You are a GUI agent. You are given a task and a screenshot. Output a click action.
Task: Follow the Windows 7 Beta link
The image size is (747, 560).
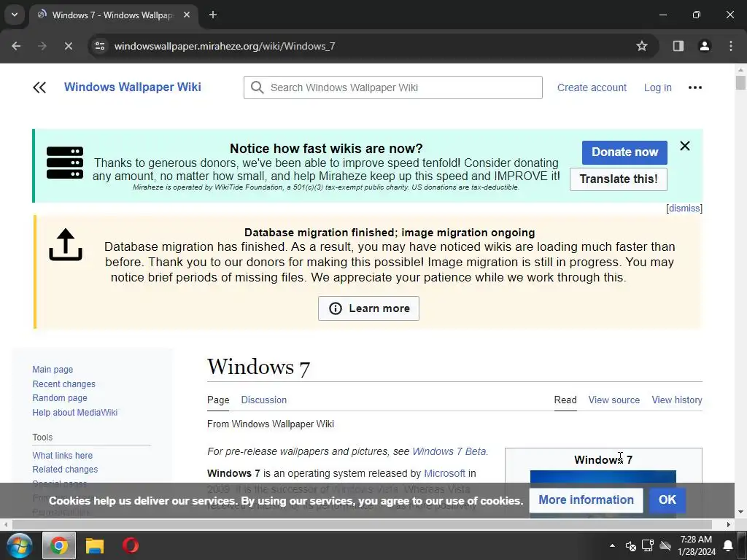(449, 451)
